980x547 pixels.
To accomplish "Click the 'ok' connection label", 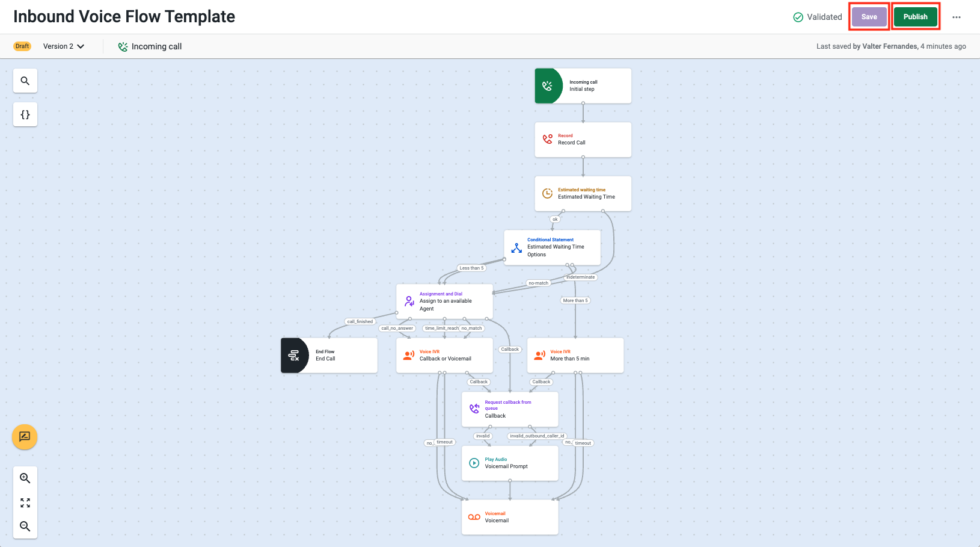I will 555,219.
